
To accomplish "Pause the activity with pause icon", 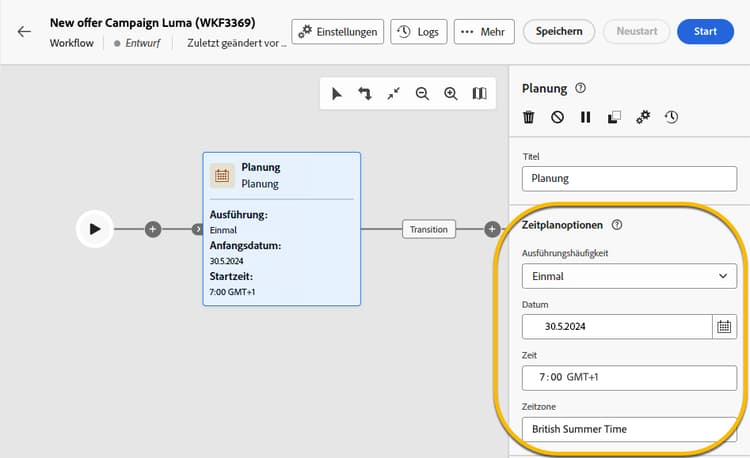I will click(x=585, y=117).
